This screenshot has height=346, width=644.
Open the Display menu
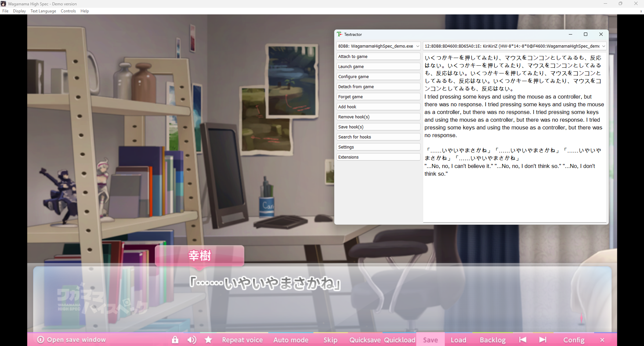pos(19,11)
